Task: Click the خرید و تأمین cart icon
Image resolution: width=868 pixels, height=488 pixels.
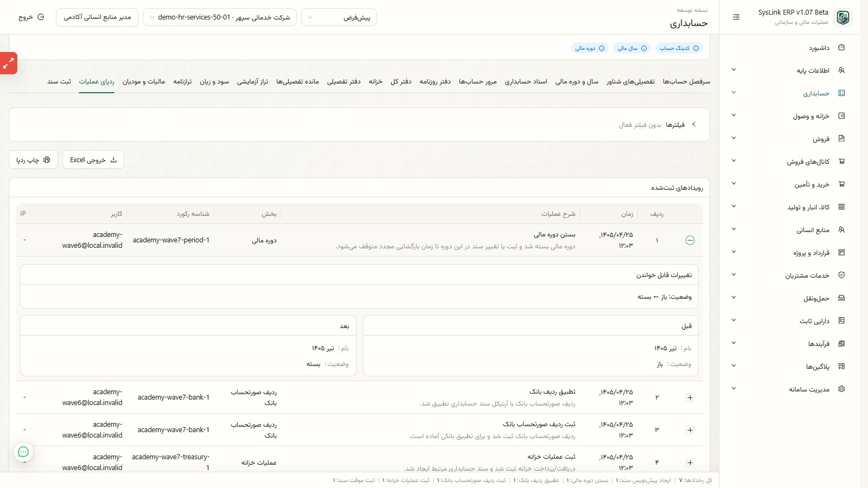Action: point(841,184)
